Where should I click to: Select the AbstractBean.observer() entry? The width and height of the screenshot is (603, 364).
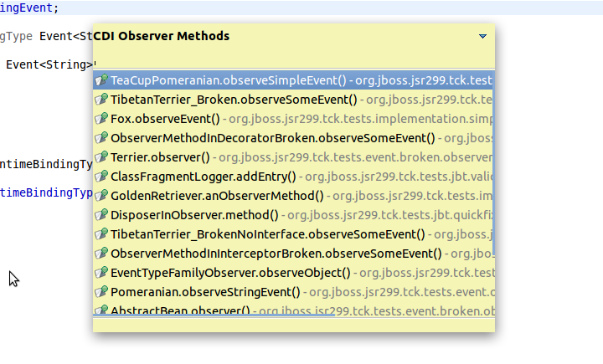click(180, 310)
